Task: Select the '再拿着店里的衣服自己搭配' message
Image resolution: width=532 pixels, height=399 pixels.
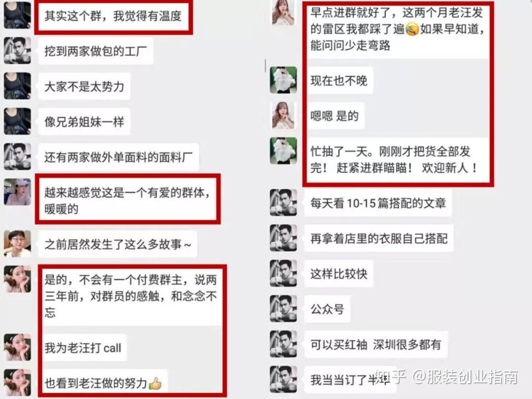Action: coord(379,238)
